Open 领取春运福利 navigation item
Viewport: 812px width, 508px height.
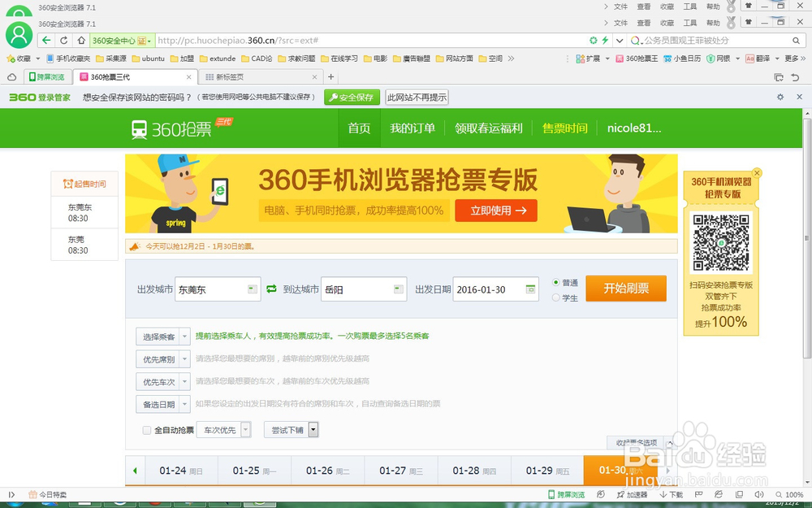[x=488, y=128]
